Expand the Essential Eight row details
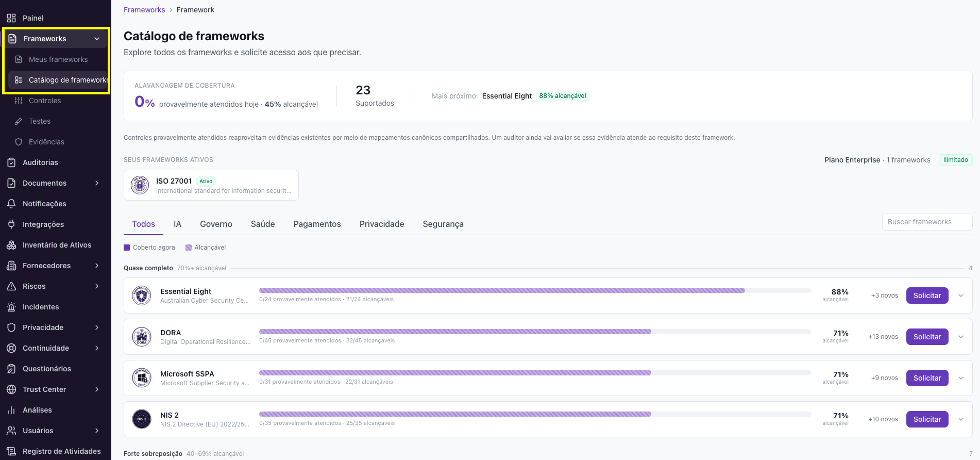980x460 pixels. (x=961, y=295)
